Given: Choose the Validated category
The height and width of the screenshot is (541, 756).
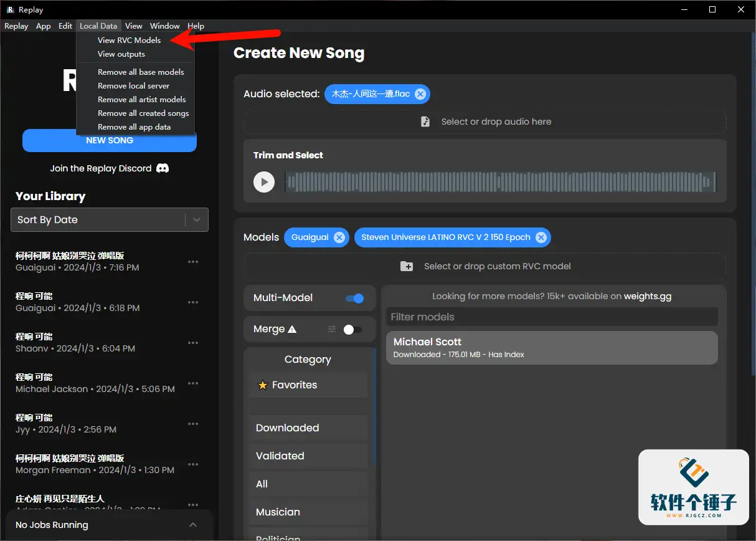Looking at the screenshot, I should pyautogui.click(x=308, y=456).
